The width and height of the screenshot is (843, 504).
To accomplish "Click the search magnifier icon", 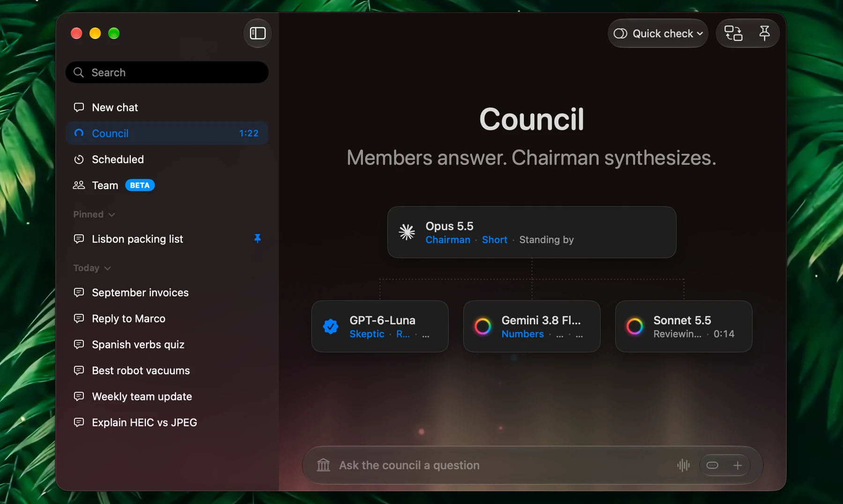I will tap(79, 73).
